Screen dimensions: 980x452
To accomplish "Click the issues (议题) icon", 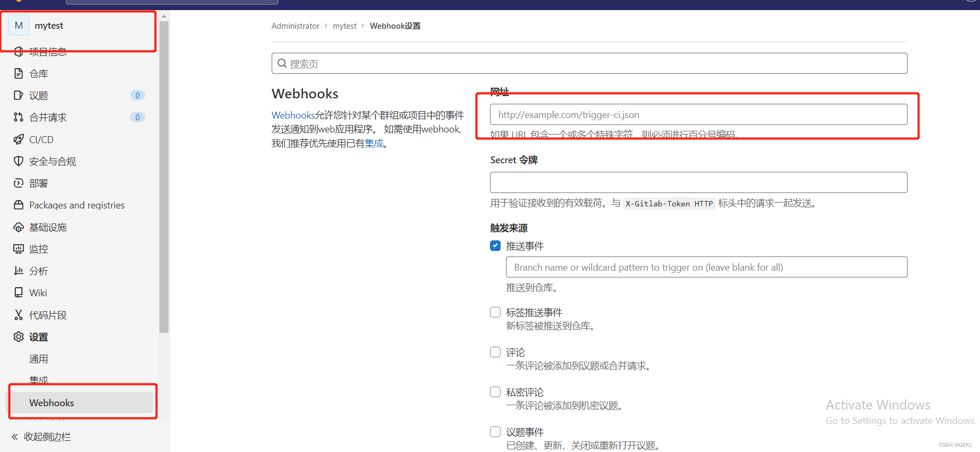I will point(19,95).
